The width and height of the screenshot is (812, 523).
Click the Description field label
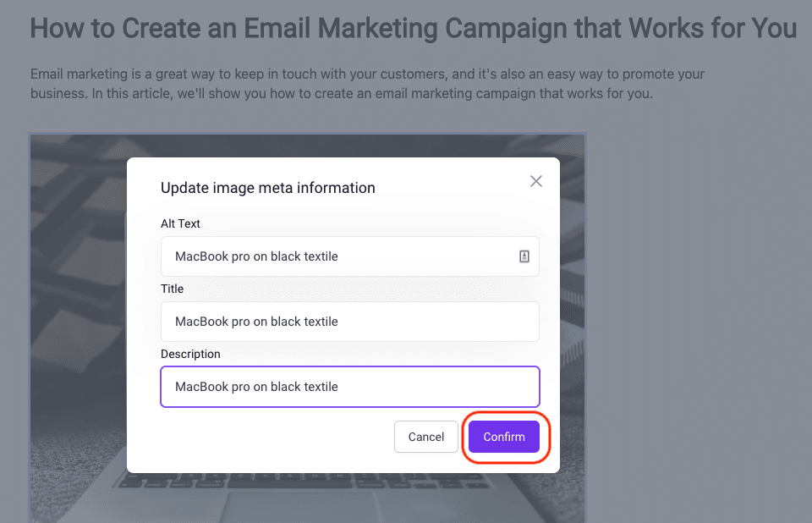pos(190,354)
